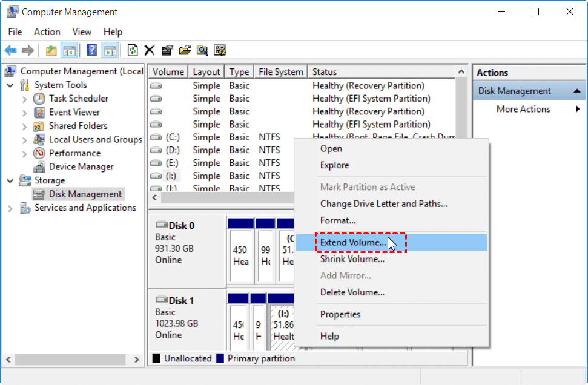
Task: Open Properties from the context menu
Action: pyautogui.click(x=392, y=314)
